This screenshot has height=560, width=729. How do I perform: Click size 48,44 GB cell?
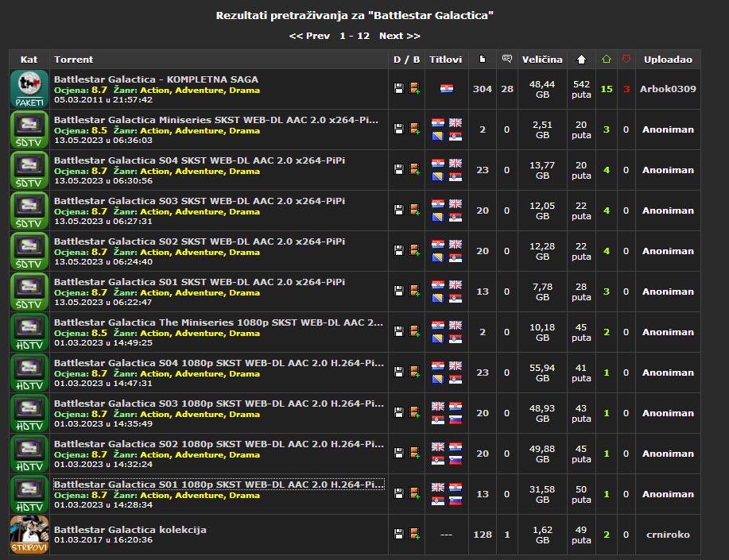pos(542,89)
